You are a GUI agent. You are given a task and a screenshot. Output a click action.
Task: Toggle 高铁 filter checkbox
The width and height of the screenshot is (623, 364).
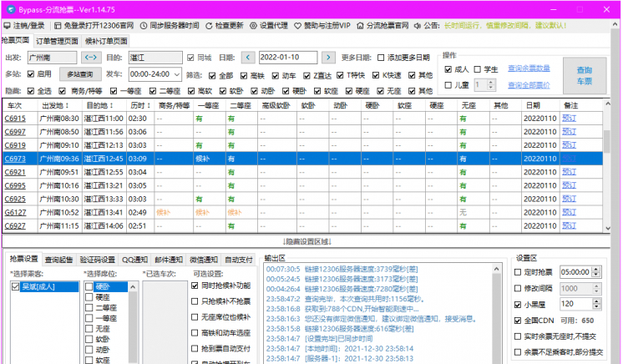244,75
